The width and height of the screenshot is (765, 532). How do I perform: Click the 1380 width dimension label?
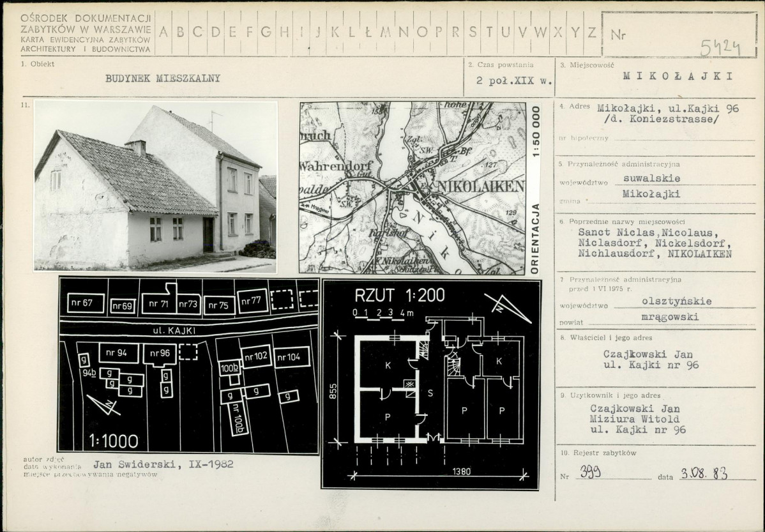461,471
